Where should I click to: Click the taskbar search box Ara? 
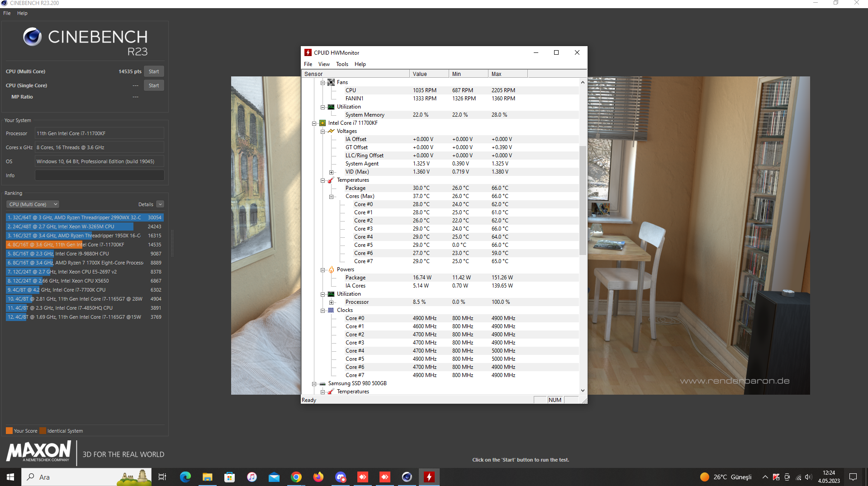click(87, 477)
